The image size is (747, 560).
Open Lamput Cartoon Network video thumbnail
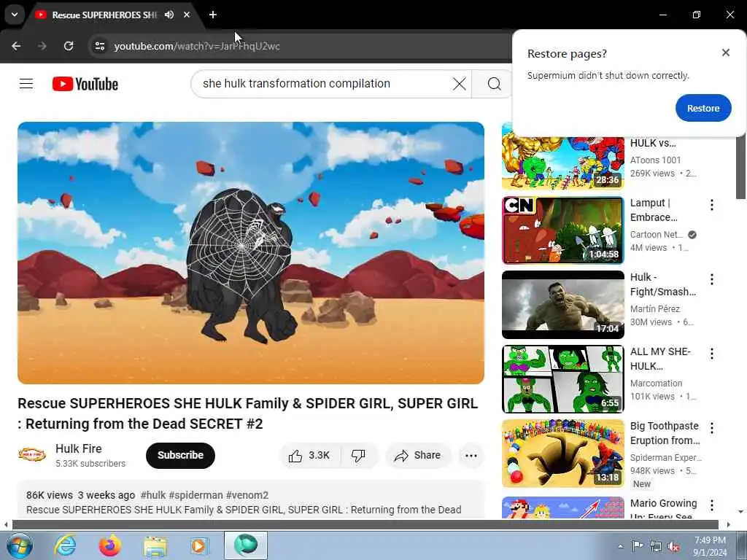click(562, 230)
